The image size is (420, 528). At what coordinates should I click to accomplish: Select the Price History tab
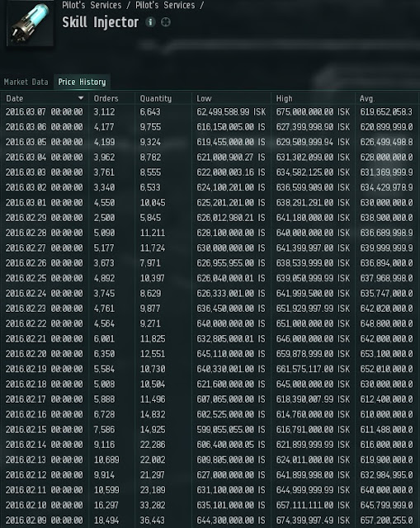coord(82,82)
